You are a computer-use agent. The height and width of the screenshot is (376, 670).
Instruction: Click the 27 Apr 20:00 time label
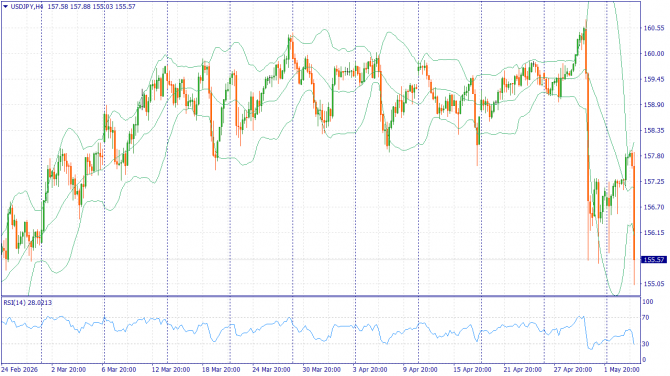pyautogui.click(x=573, y=369)
